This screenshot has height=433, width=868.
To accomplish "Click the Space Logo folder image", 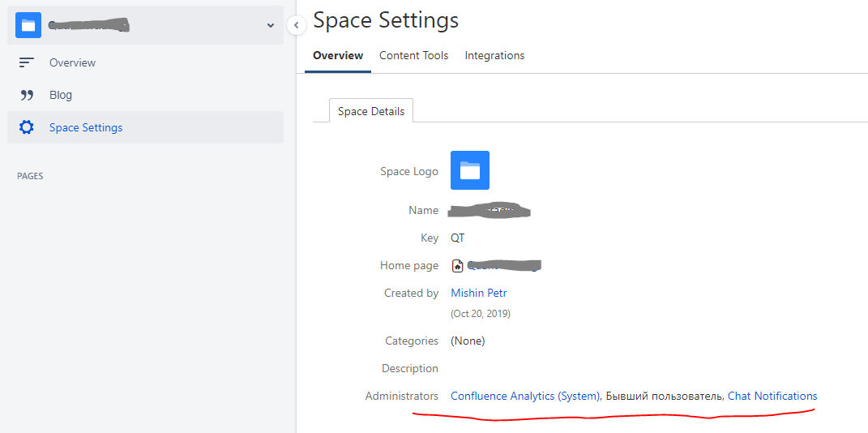I will 470,170.
